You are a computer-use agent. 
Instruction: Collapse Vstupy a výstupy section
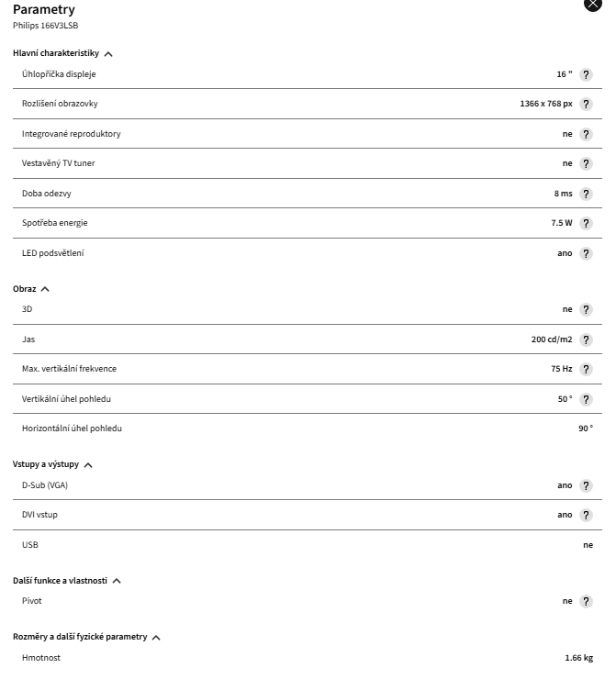[x=88, y=465]
